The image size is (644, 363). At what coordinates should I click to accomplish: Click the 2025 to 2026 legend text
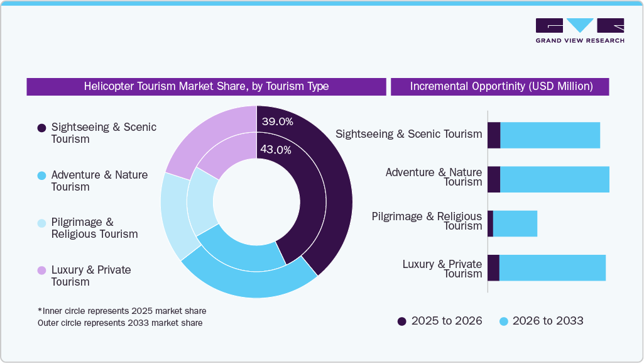click(x=447, y=321)
